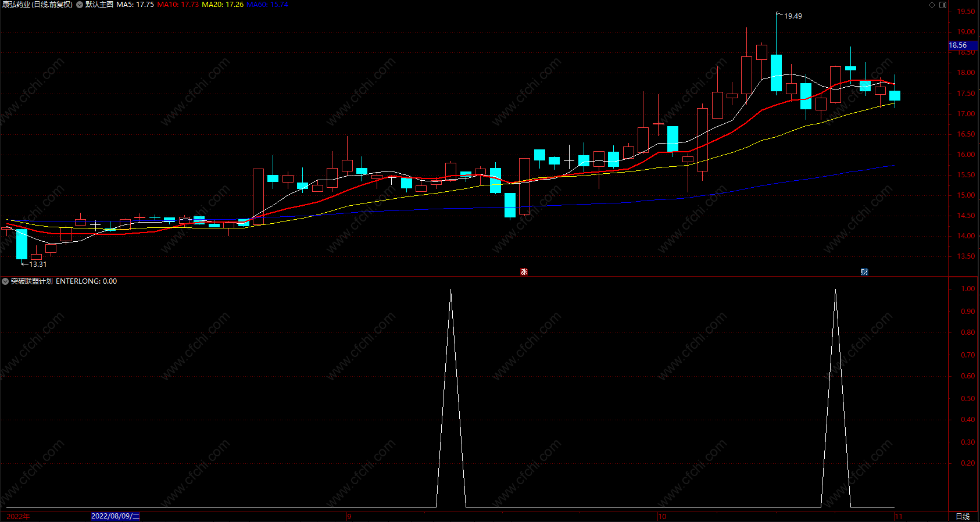Click the ENTERLONG value label
980x522 pixels.
[87, 281]
